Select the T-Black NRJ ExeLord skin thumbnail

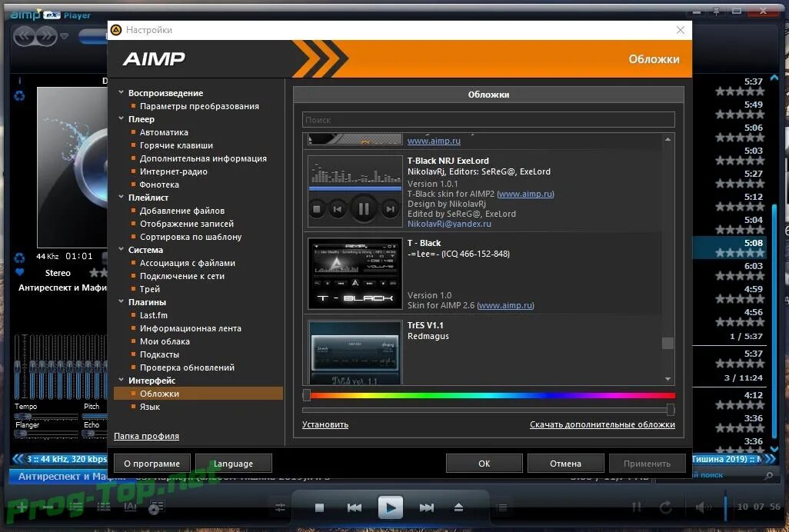(355, 191)
